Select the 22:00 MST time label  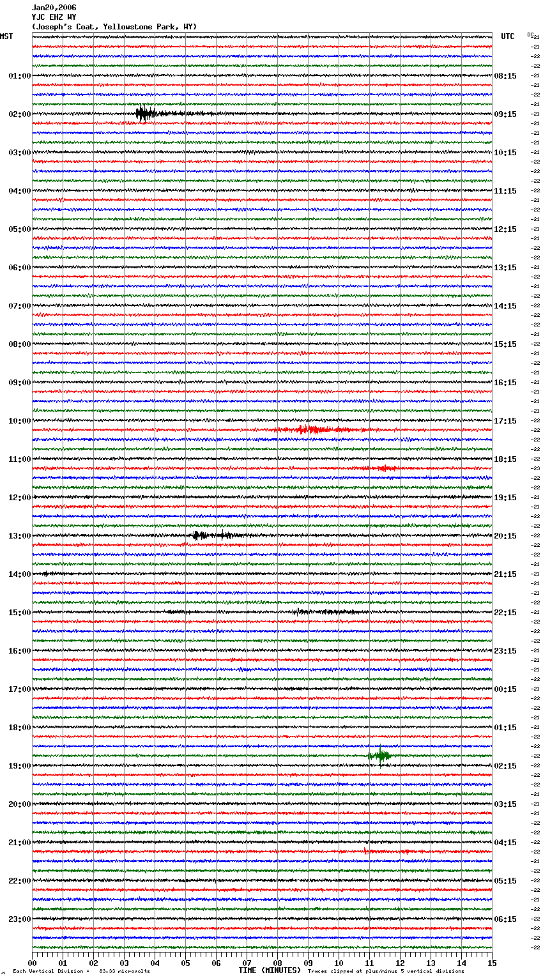click(x=19, y=881)
